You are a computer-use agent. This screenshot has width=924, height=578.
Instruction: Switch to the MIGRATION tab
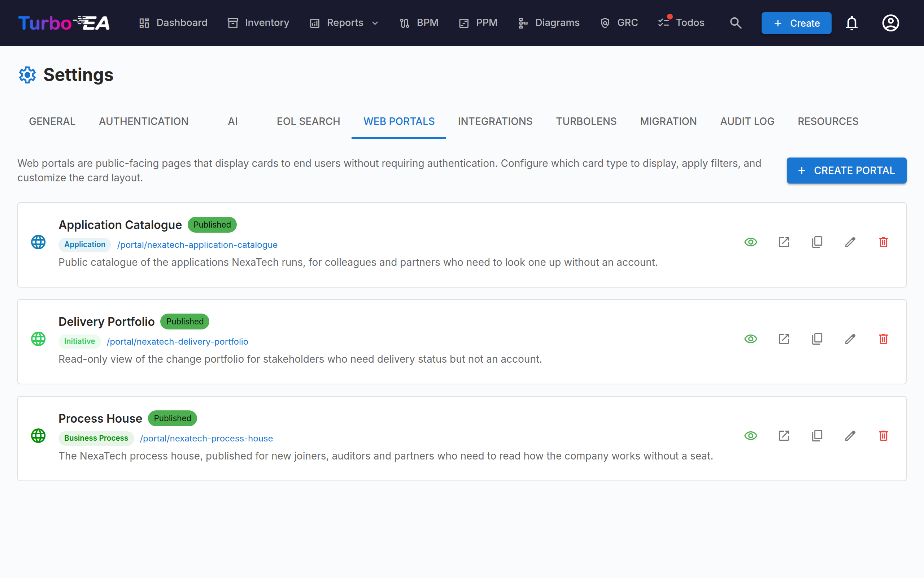tap(668, 122)
